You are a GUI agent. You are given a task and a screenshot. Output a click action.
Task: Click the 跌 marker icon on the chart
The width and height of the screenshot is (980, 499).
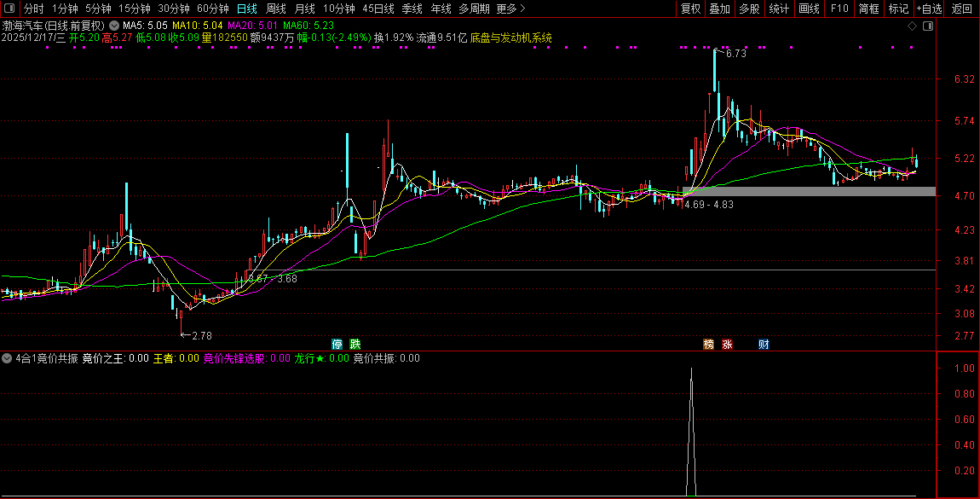tap(355, 345)
